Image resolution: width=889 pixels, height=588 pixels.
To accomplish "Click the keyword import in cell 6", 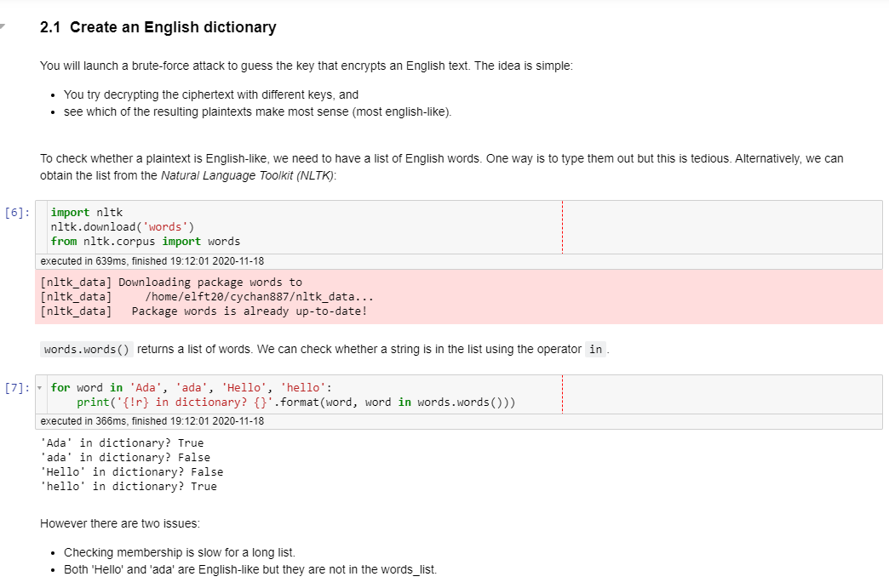I will (x=70, y=212).
